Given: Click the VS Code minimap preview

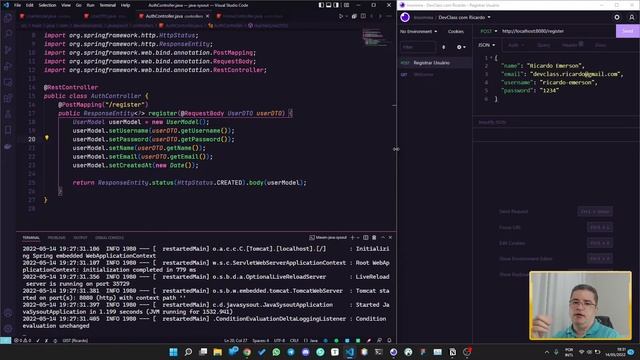Looking at the screenshot, I should [x=377, y=37].
